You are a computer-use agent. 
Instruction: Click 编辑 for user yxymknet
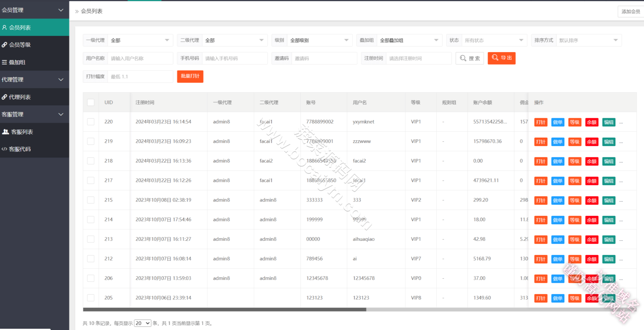click(x=609, y=122)
